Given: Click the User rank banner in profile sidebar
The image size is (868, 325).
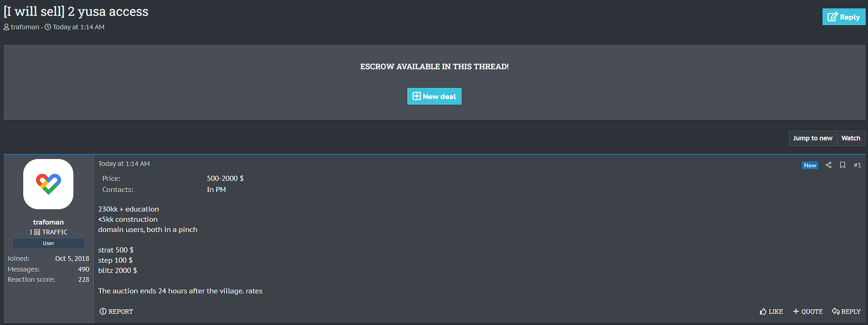Looking at the screenshot, I should [x=48, y=243].
